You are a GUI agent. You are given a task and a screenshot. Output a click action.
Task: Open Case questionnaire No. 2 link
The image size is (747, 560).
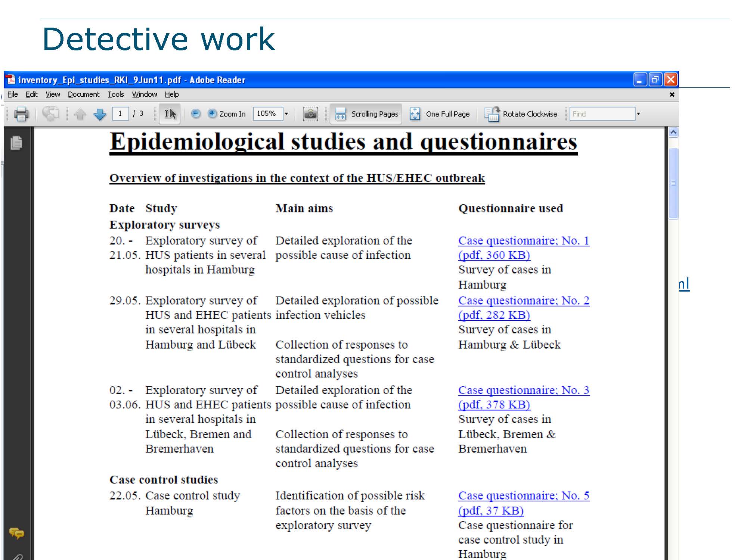(524, 300)
